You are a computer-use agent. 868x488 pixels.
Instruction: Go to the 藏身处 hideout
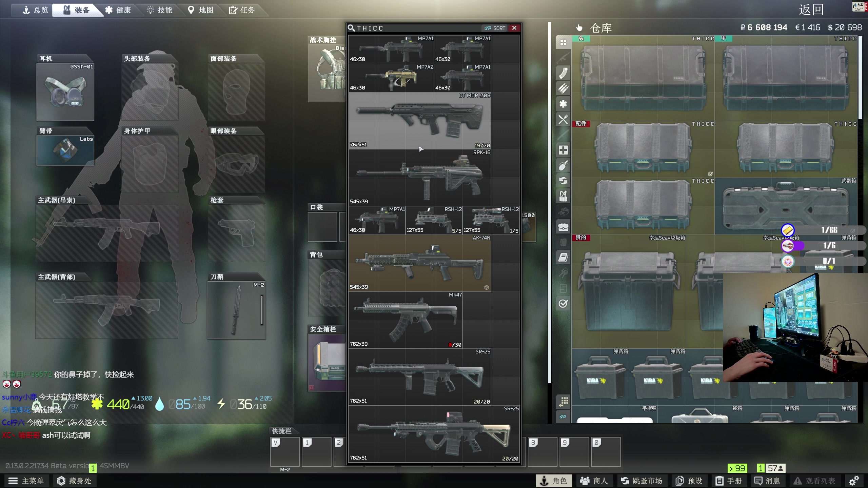[x=74, y=481]
